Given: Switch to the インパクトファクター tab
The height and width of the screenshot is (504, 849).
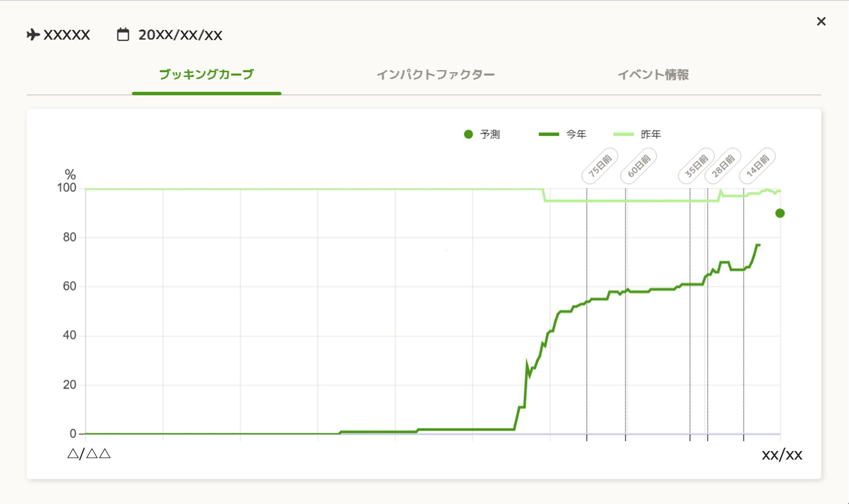Looking at the screenshot, I should coord(435,75).
